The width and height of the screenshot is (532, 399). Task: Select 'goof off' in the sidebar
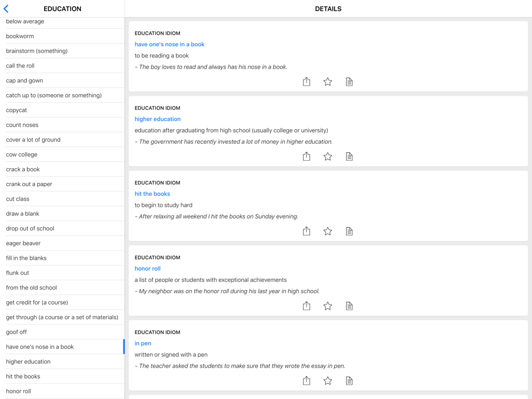coord(16,332)
